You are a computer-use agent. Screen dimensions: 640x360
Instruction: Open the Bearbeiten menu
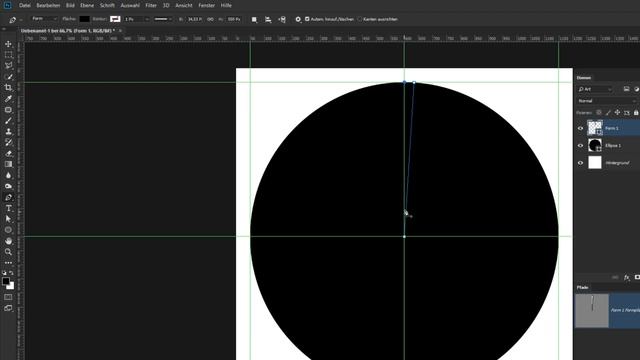pos(48,5)
